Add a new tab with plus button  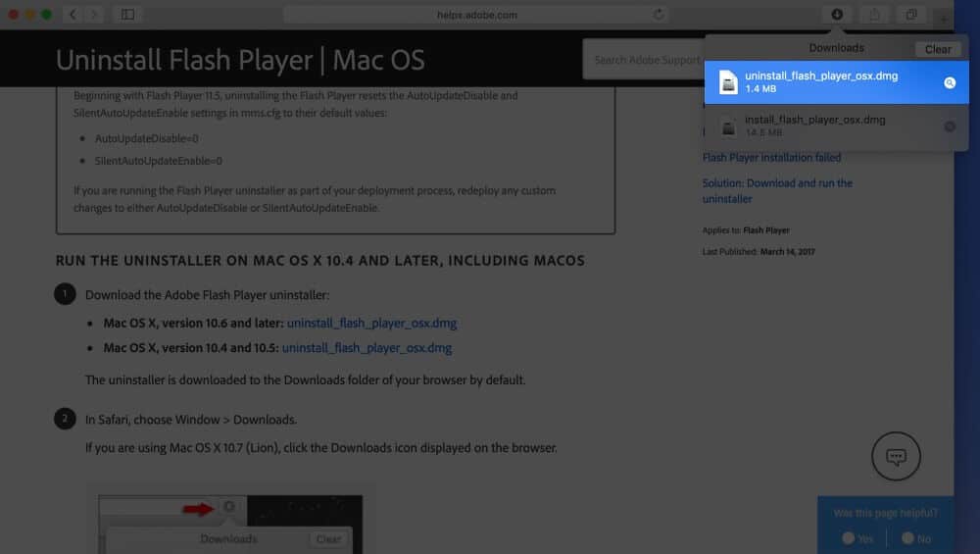(x=943, y=19)
